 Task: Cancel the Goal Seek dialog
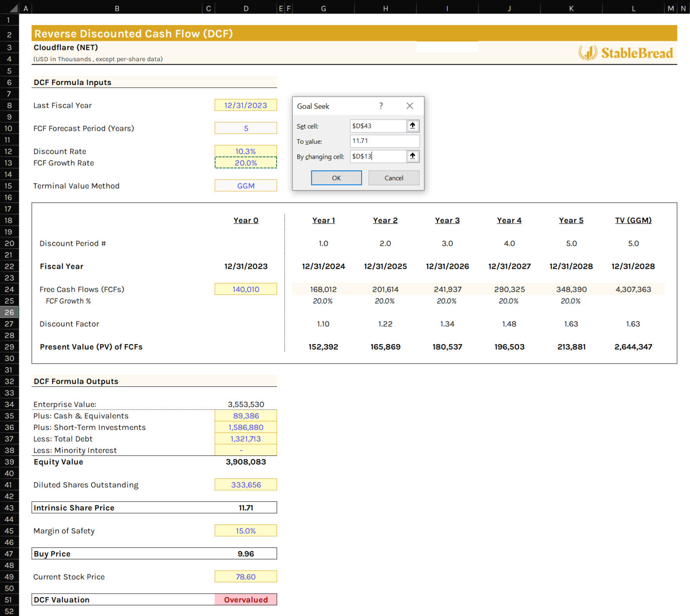click(x=394, y=177)
